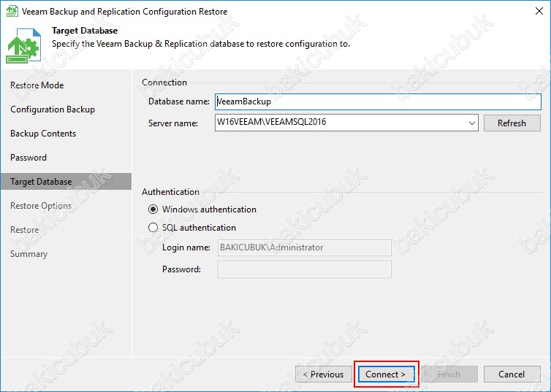
Task: Select the Restore wizard step
Action: pos(24,230)
